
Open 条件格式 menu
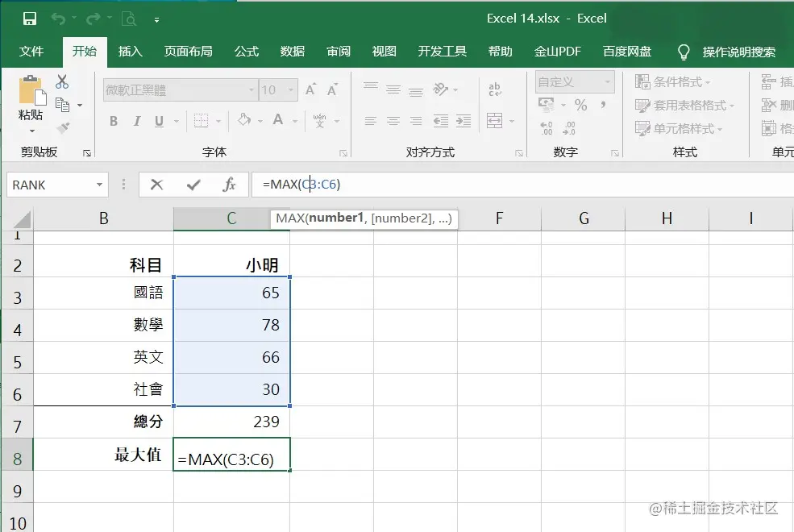click(x=673, y=81)
